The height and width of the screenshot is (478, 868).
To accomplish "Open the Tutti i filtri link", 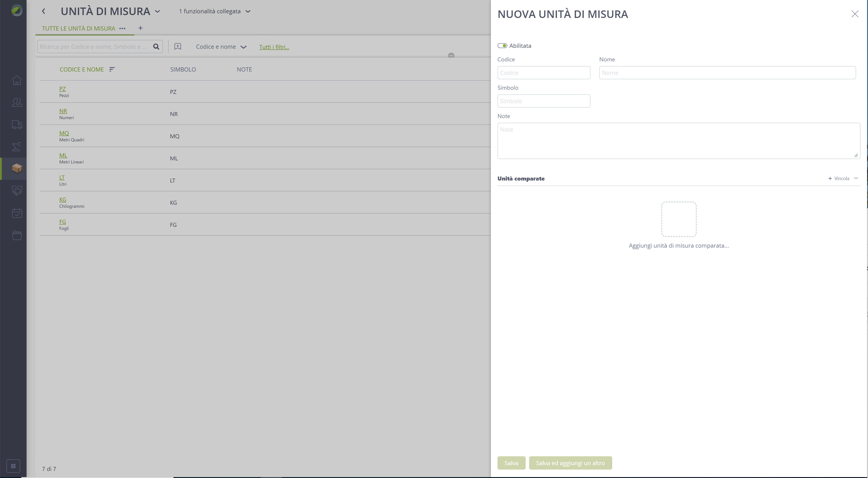I will point(274,47).
